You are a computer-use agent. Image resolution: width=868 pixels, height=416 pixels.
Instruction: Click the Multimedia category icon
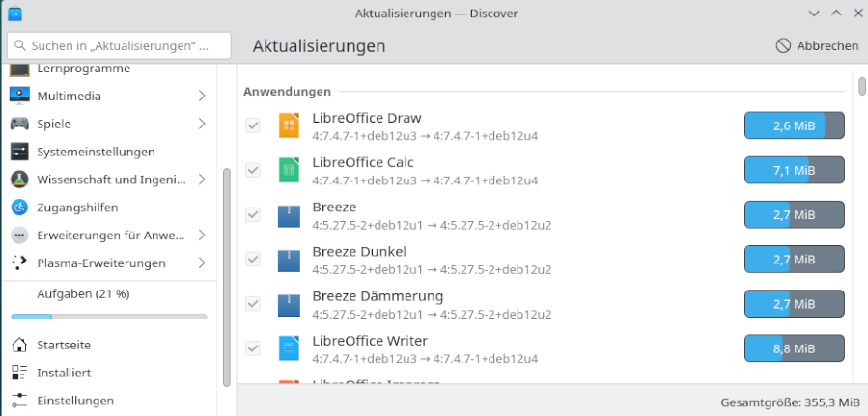[x=19, y=96]
